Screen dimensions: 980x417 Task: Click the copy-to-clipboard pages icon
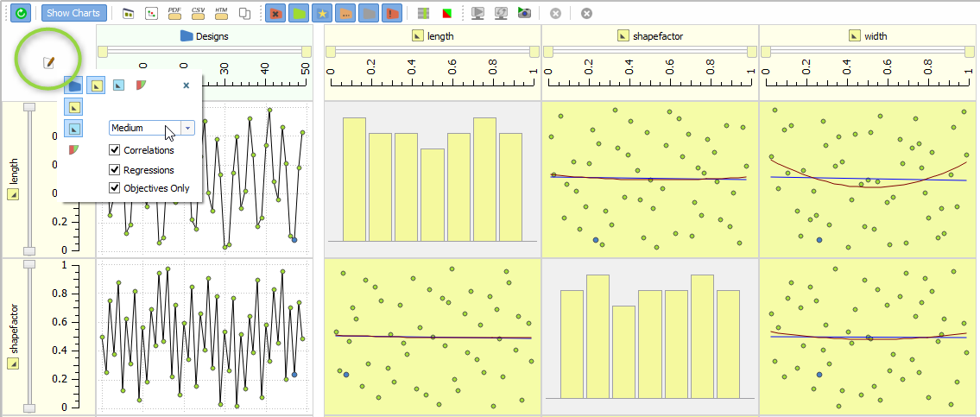245,12
